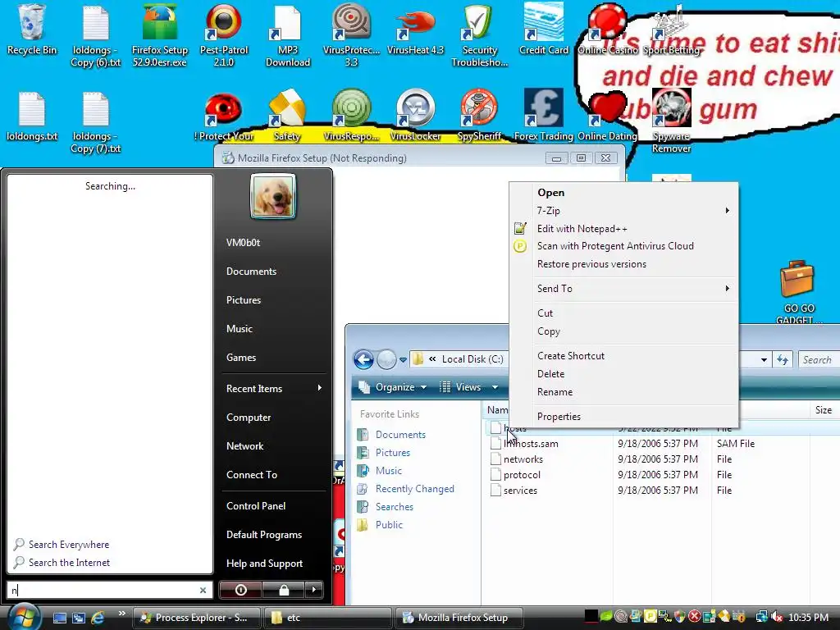Screen dimensions: 840x630
Task: Switch to Process Explorer taskbar button
Action: pyautogui.click(x=196, y=618)
